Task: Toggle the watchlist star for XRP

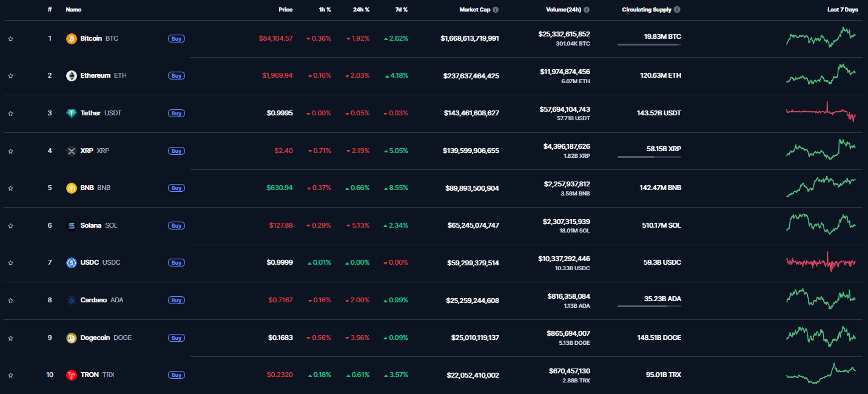Action: point(10,151)
